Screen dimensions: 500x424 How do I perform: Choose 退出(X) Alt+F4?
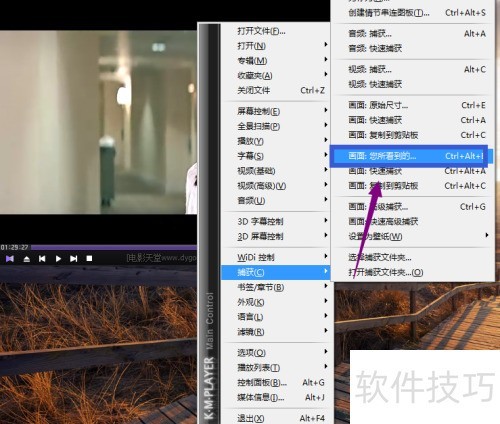coord(276,418)
